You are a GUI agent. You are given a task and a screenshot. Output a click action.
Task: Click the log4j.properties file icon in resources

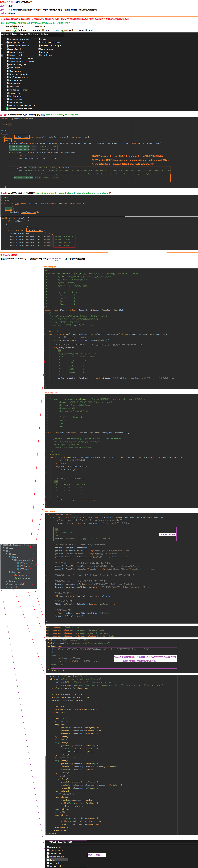click(x=16, y=578)
